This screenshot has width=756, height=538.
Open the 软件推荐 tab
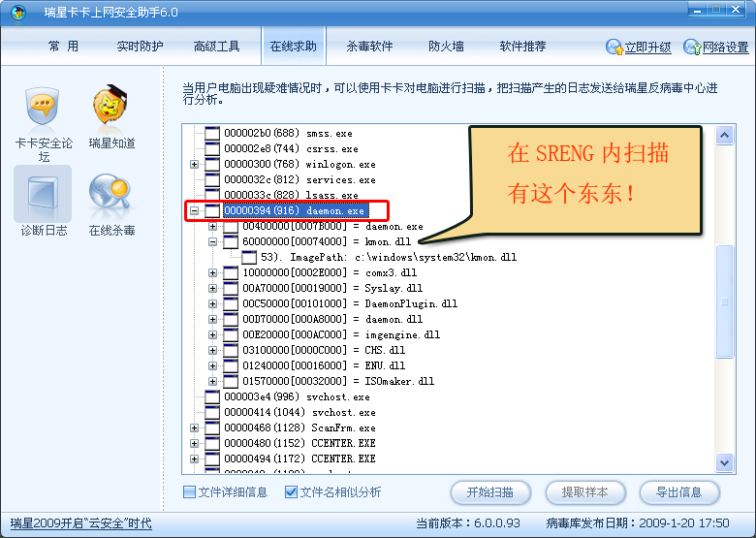[522, 47]
